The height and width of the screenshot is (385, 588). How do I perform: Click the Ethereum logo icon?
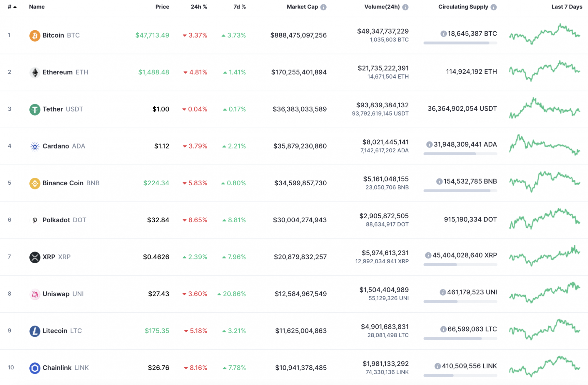click(35, 72)
